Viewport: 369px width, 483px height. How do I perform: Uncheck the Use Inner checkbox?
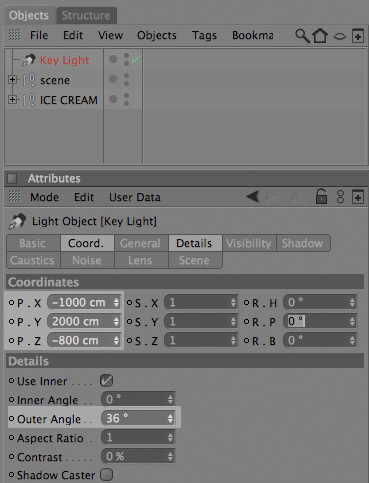(106, 381)
